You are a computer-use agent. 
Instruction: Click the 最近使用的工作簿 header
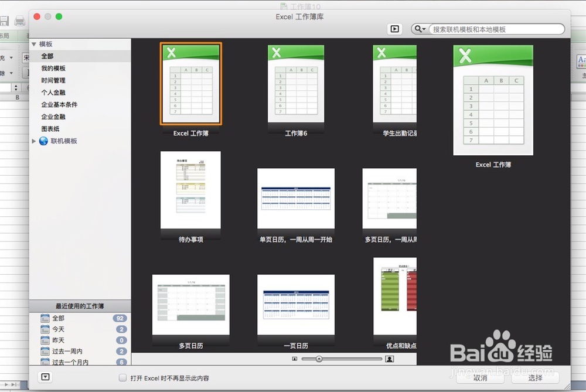pos(80,306)
